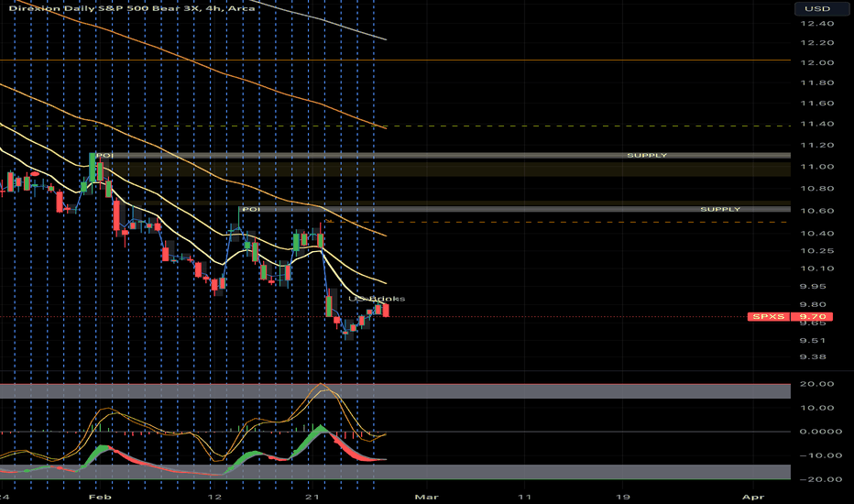
Task: Click the 10.40 price axis label
Action: (817, 233)
